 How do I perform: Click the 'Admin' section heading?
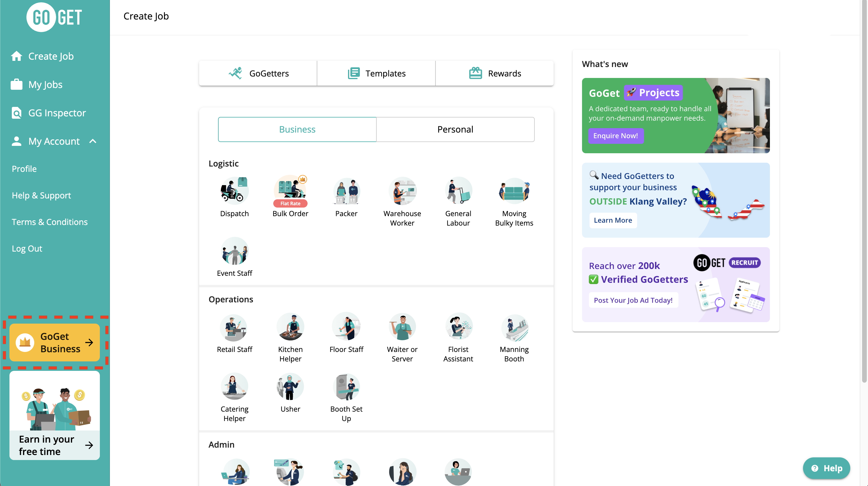pyautogui.click(x=221, y=445)
